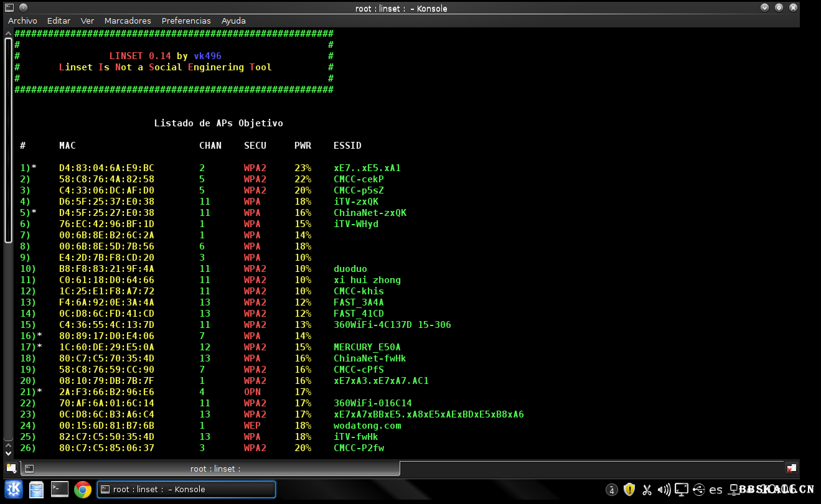Click the display monitor tray icon
Viewport: 821px width, 504px height.
682,490
